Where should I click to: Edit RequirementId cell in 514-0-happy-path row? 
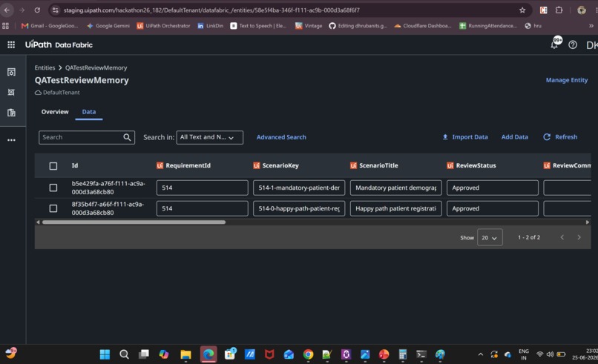pos(202,208)
